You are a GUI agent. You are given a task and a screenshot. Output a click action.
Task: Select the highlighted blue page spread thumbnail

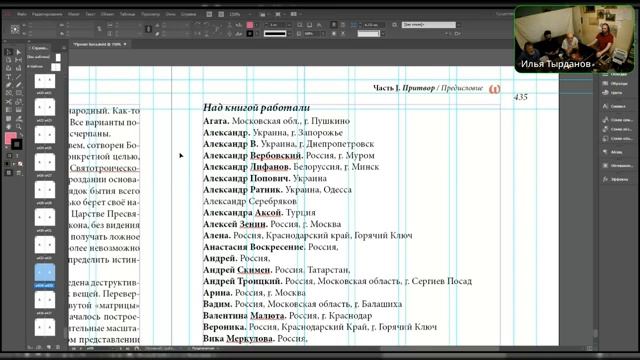point(45,272)
